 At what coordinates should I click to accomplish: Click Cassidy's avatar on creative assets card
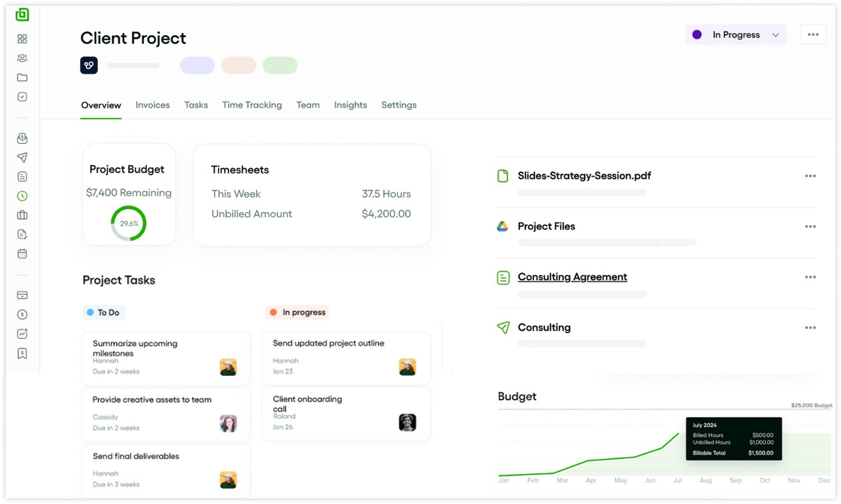[x=228, y=423]
